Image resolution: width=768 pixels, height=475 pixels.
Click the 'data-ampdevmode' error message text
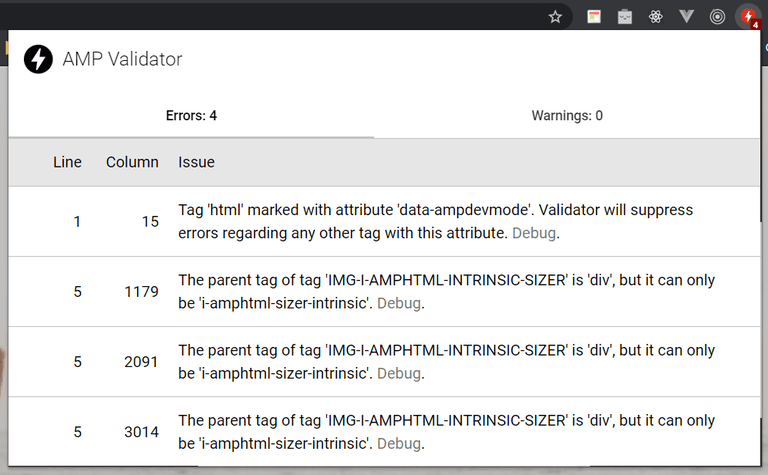(x=435, y=221)
